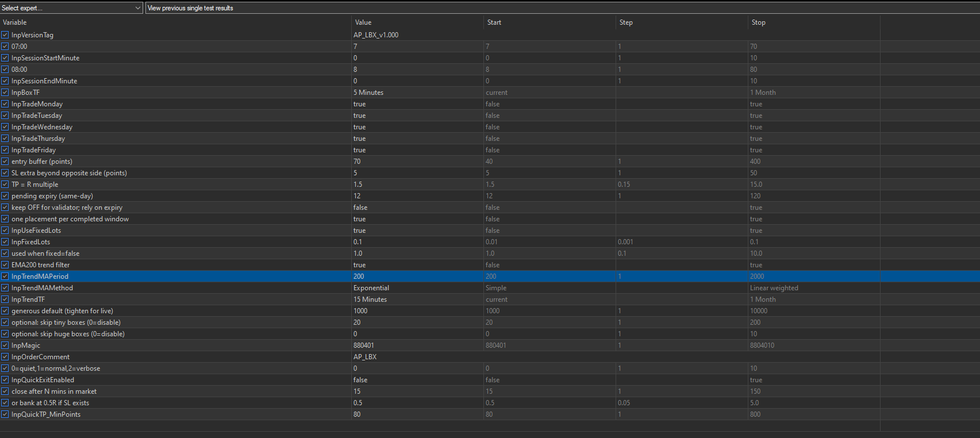Select the AP_LBX_v1.000 version tag value
Image resolution: width=980 pixels, height=438 pixels.
pyautogui.click(x=376, y=35)
